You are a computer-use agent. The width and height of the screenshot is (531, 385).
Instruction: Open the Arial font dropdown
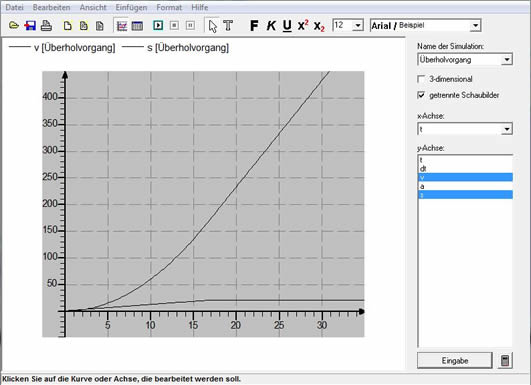point(475,25)
